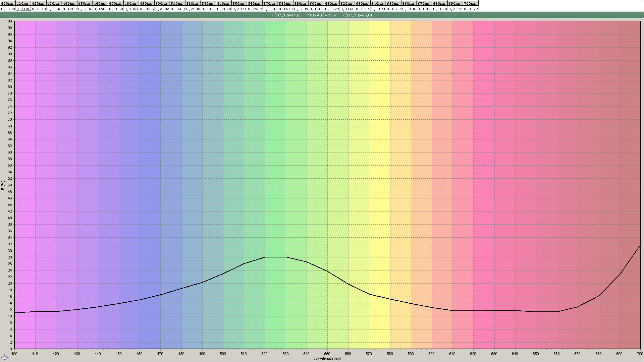Select the 520nm column header
The width and height of the screenshot is (644, 362).
[192, 3]
